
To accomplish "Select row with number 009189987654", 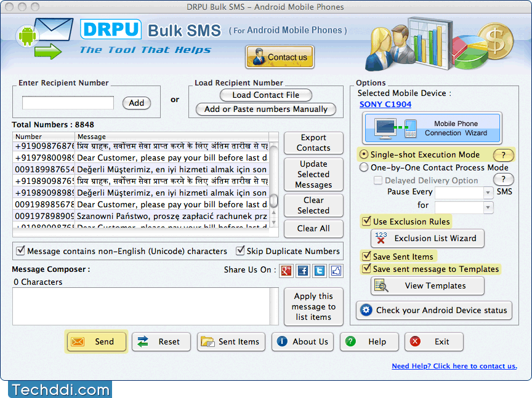I will 141,170.
